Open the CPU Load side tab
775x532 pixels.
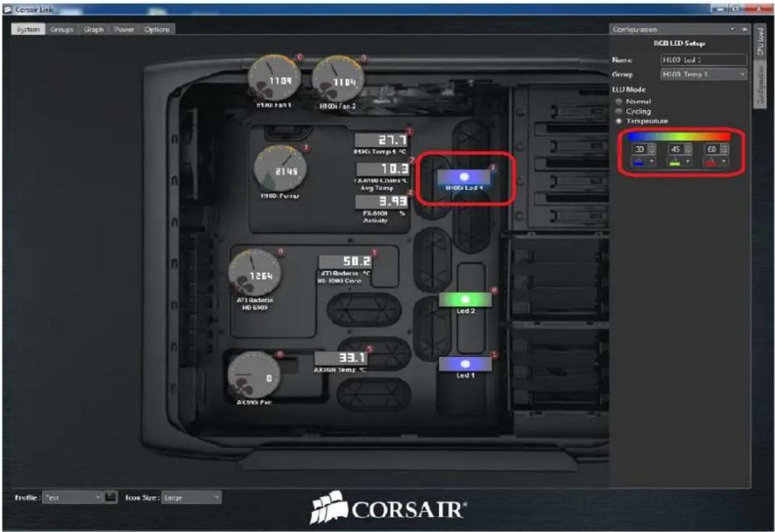(759, 42)
